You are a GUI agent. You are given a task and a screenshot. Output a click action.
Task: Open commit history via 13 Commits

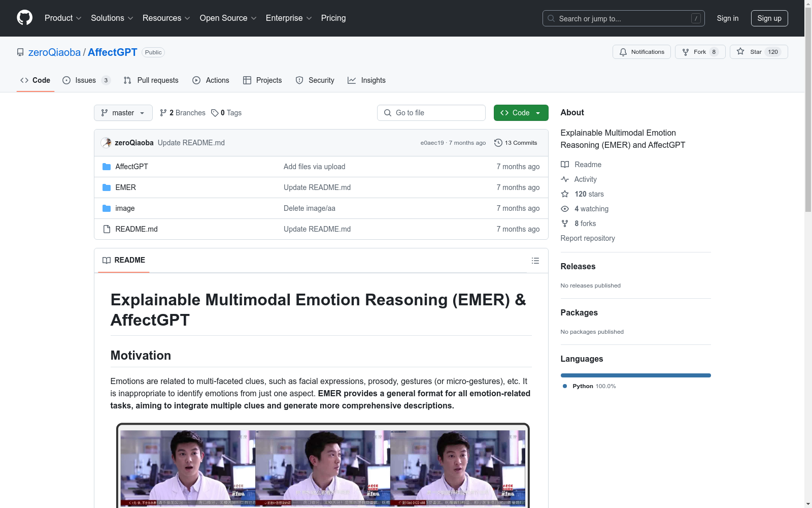(x=516, y=143)
